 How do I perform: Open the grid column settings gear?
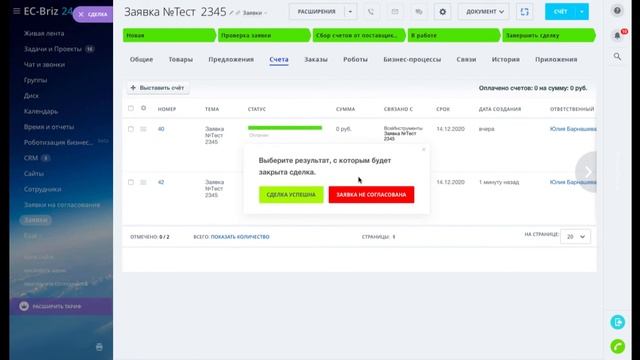(x=143, y=108)
